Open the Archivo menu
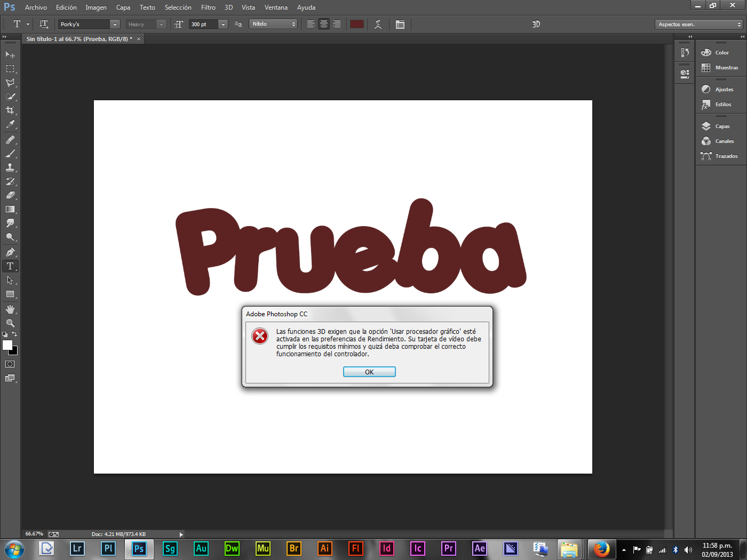This screenshot has width=747, height=560. [x=36, y=7]
